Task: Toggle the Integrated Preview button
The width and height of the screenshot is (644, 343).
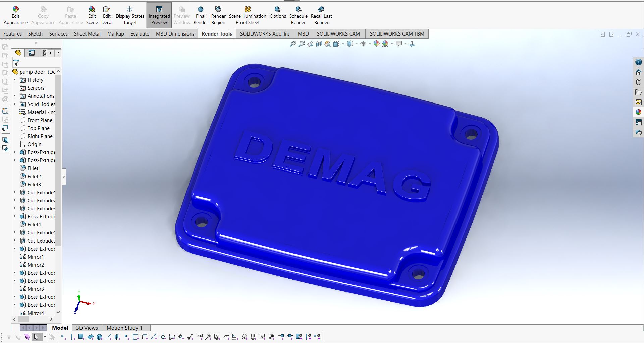Action: tap(159, 15)
